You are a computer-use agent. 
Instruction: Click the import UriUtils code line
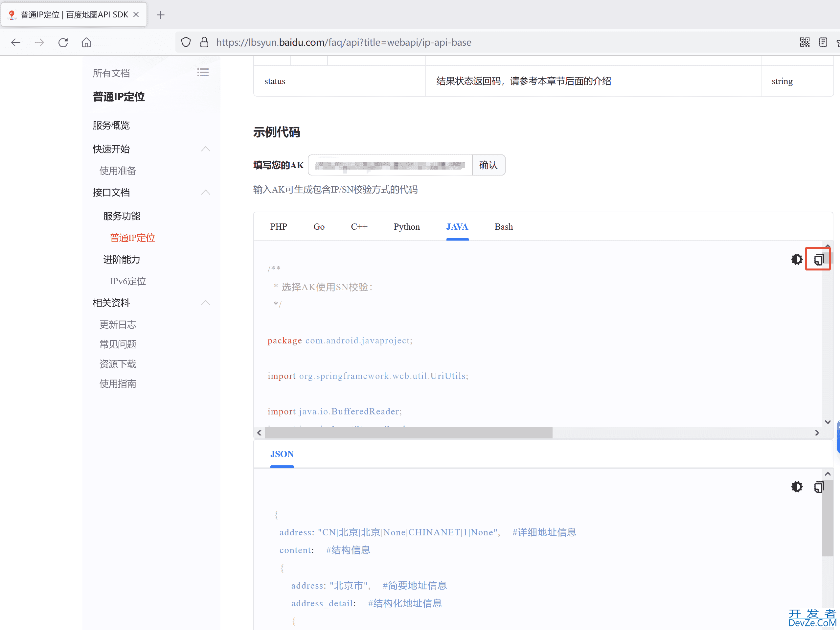tap(368, 376)
